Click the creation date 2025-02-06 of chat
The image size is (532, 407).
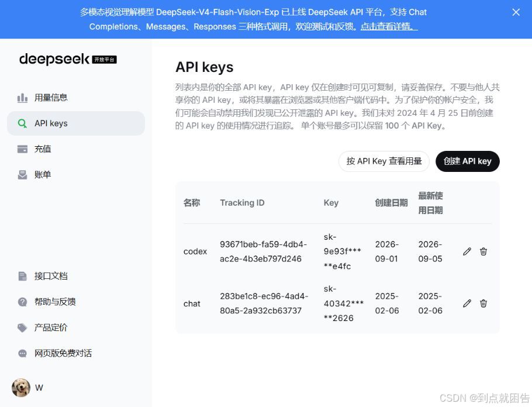tap(387, 303)
